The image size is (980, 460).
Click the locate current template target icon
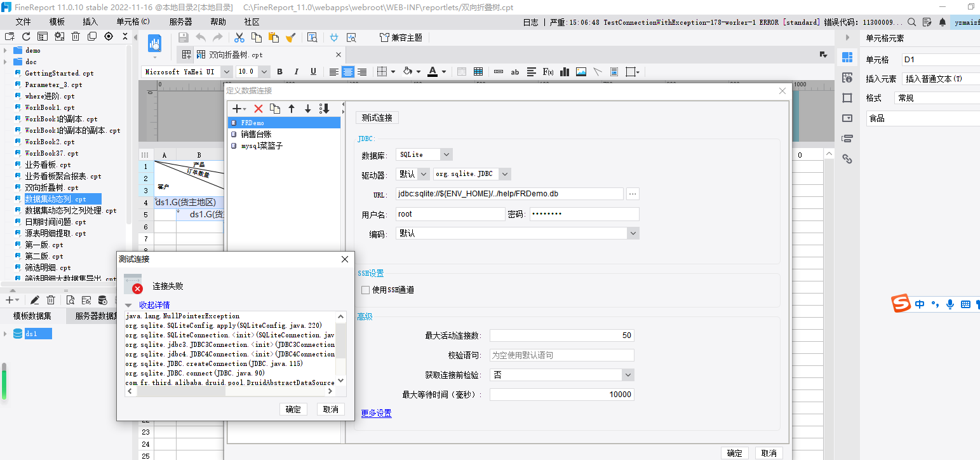coord(109,37)
